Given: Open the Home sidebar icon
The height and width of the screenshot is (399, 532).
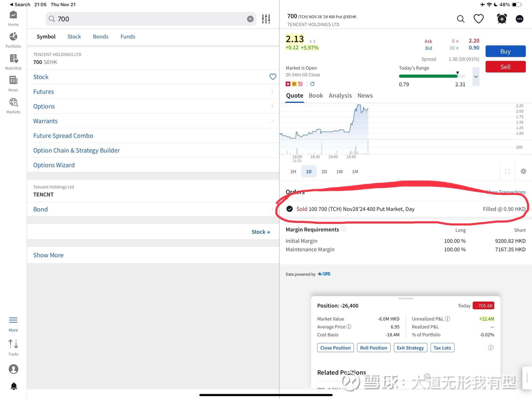Looking at the screenshot, I should coord(13,15).
